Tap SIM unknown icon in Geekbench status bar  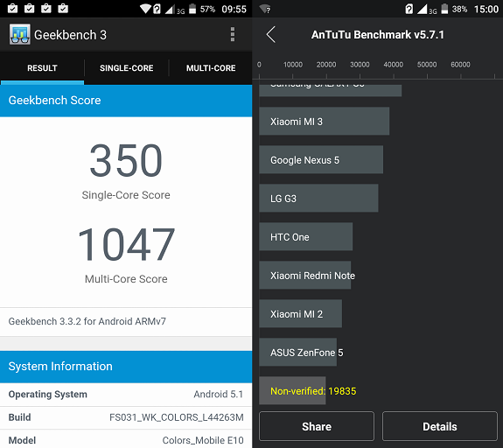coord(157,9)
